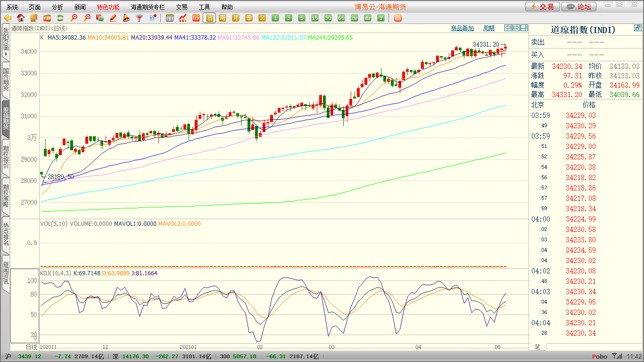Click the back arrow toolbar icon
Image resolution: width=644 pixels, height=362 pixels.
click(x=8, y=18)
